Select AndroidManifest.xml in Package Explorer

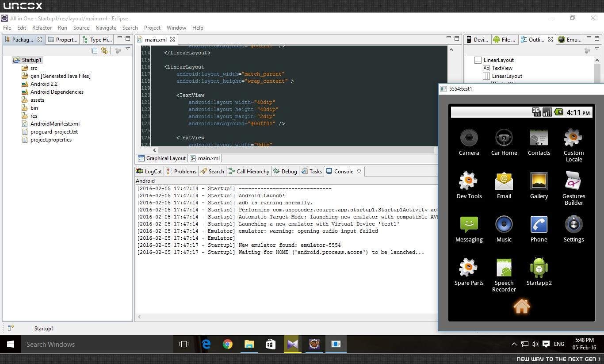(55, 124)
